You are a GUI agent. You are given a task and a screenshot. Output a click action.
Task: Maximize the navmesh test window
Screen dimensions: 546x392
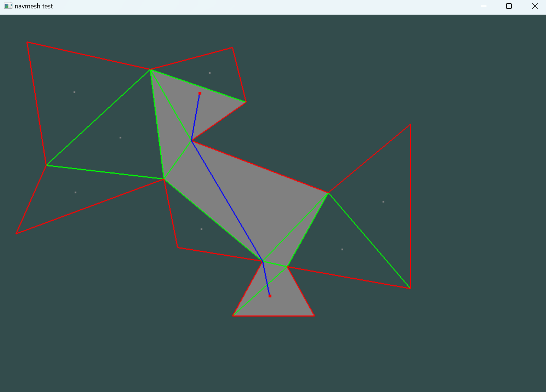(x=509, y=6)
